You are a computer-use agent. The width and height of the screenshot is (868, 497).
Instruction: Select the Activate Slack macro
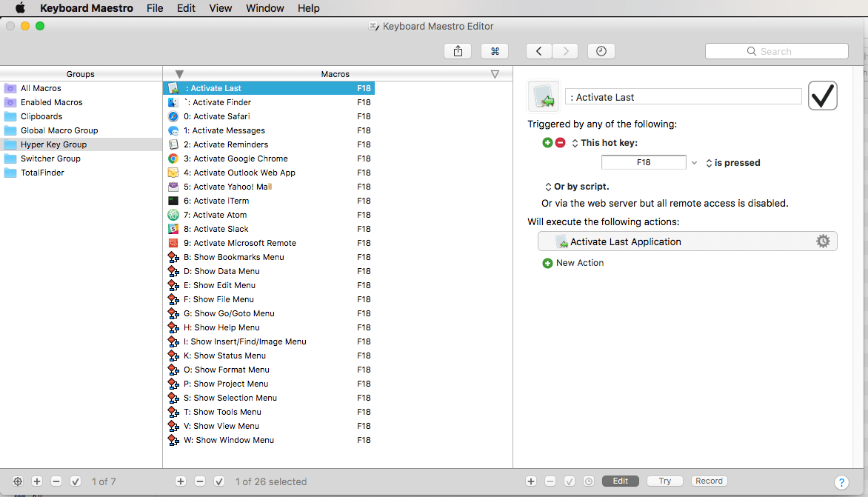click(x=269, y=229)
